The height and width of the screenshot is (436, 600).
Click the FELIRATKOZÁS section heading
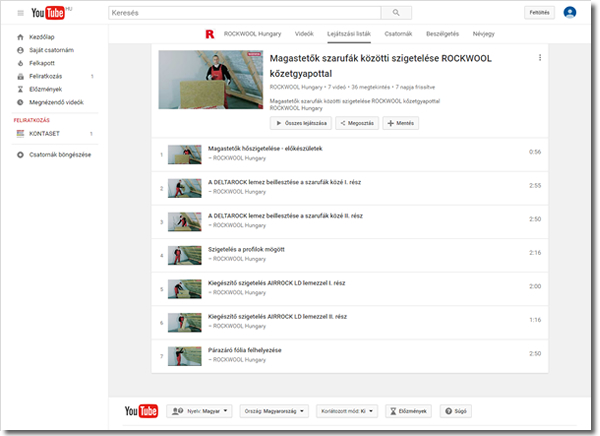pos(32,120)
